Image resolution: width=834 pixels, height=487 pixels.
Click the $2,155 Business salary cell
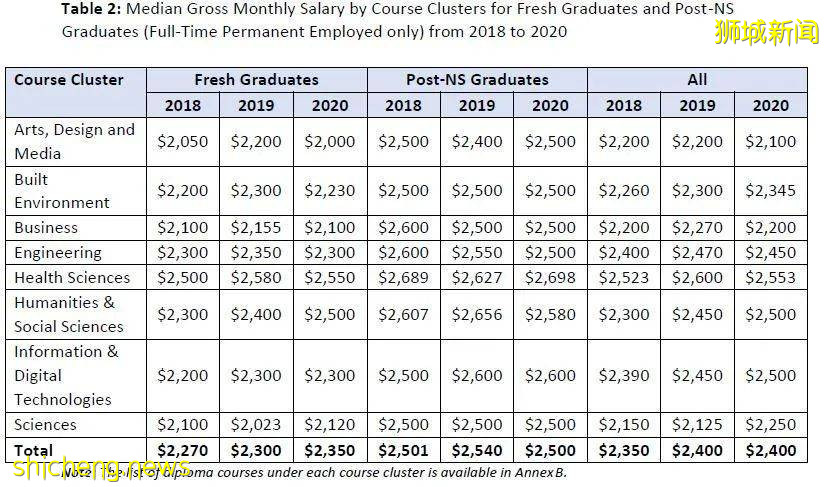point(256,227)
